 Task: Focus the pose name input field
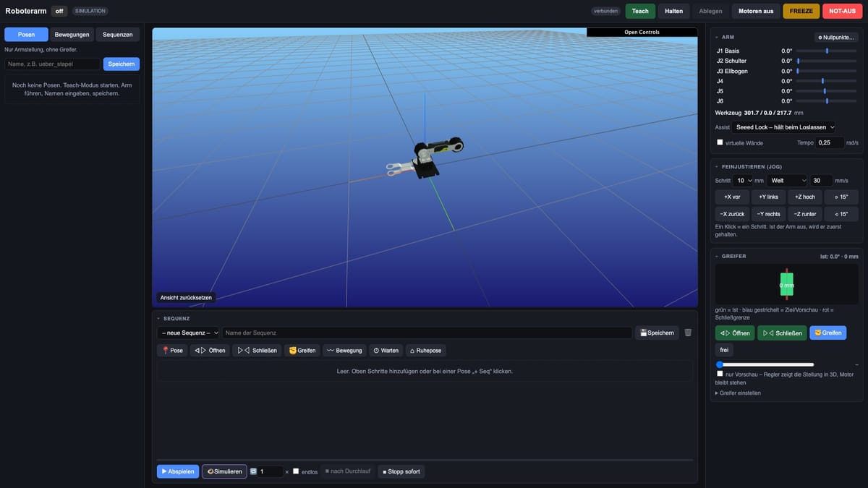click(53, 64)
